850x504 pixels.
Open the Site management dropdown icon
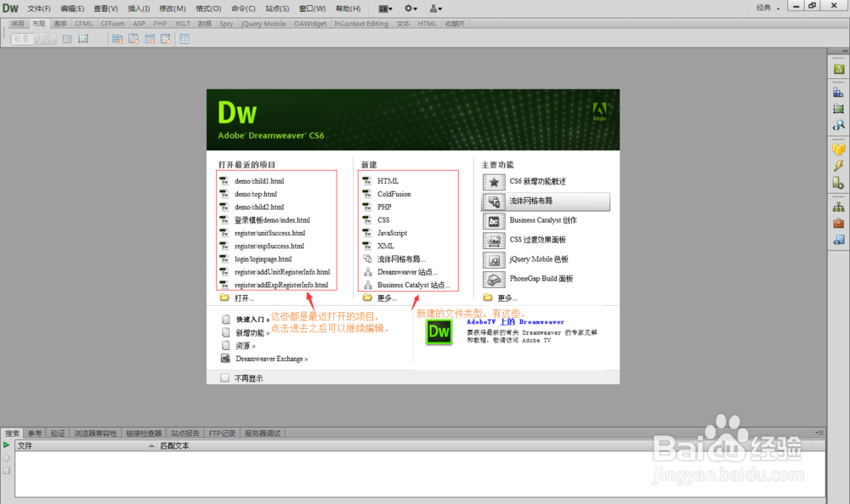436,8
